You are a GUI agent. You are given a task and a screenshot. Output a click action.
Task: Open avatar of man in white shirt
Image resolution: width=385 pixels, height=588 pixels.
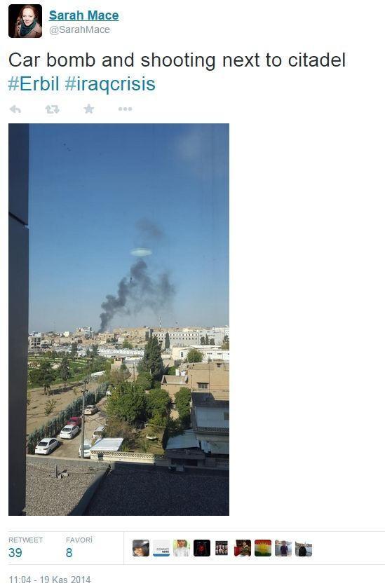182,548
